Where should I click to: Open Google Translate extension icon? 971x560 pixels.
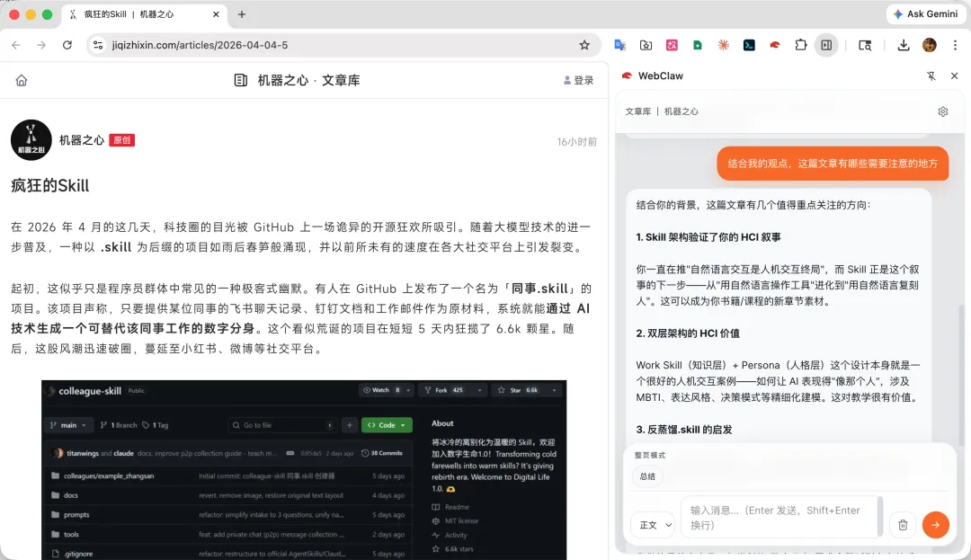(619, 45)
